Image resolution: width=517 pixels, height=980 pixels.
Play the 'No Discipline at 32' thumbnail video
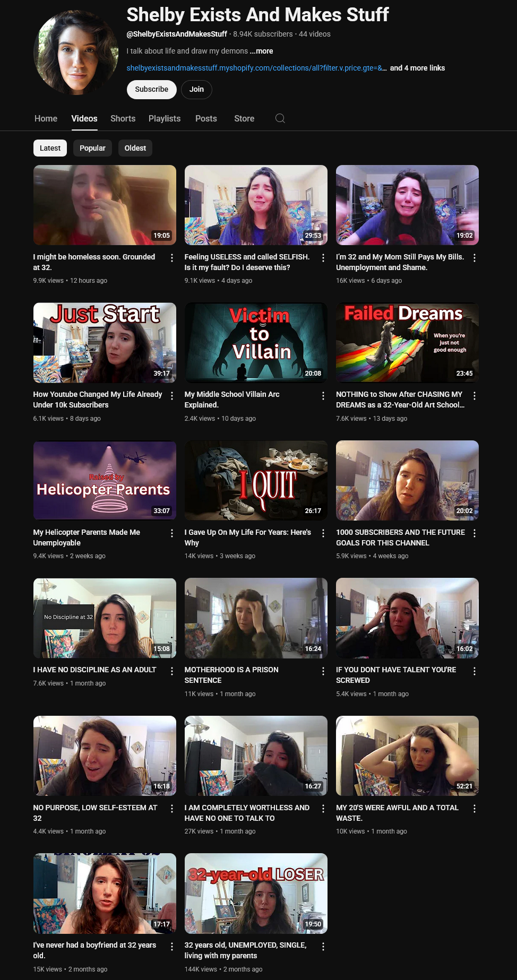[x=105, y=618]
